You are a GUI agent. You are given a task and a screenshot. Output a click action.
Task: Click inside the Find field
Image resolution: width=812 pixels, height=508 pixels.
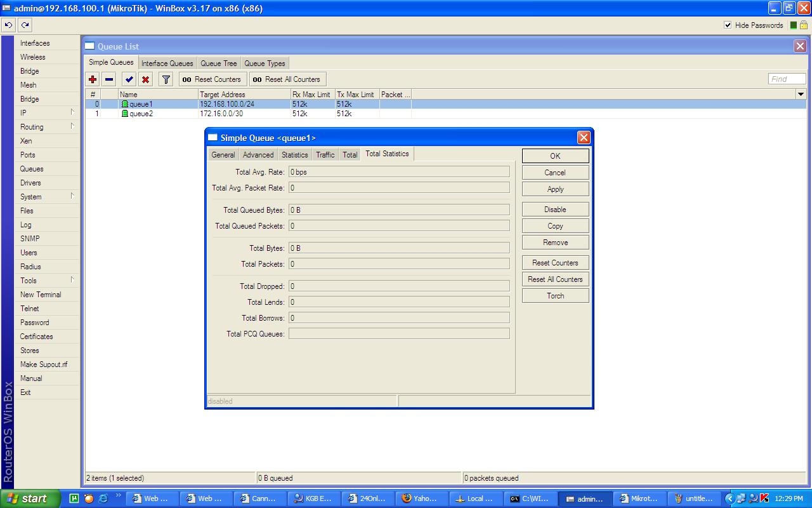(787, 78)
